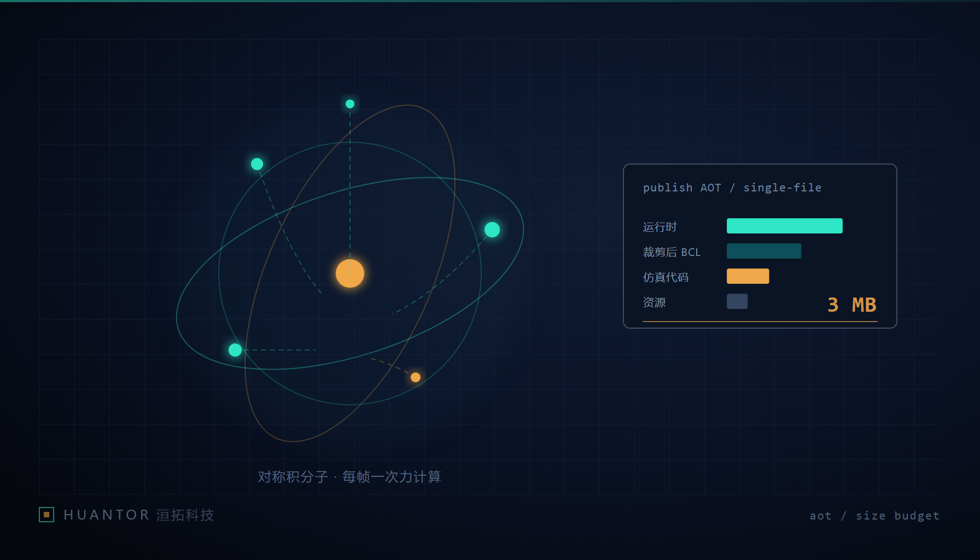Click the large orange central nucleus
Image resolution: width=980 pixels, height=560 pixels.
[350, 273]
